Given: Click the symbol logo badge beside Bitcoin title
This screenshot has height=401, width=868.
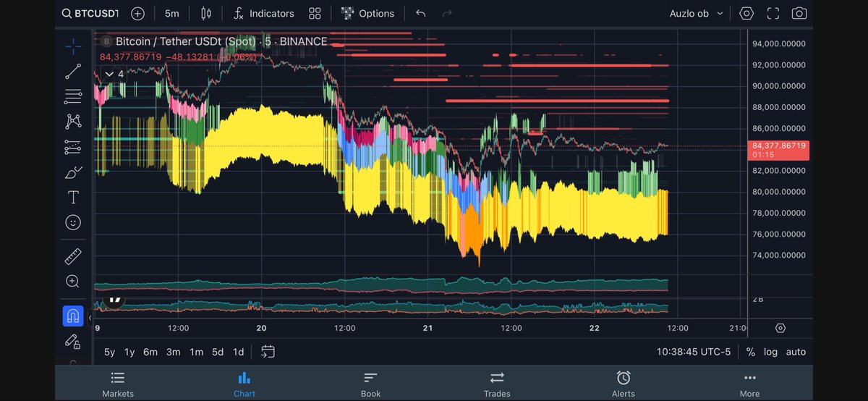Looking at the screenshot, I should pyautogui.click(x=106, y=41).
